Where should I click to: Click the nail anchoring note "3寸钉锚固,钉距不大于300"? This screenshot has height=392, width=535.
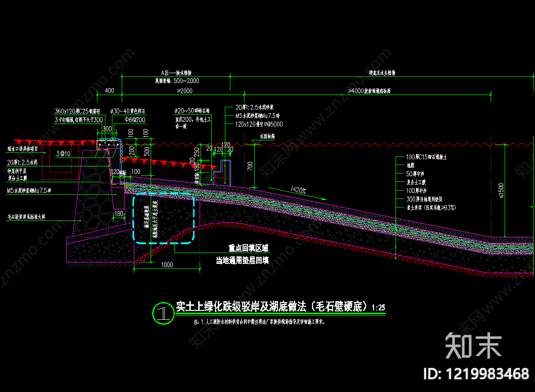(x=78, y=120)
